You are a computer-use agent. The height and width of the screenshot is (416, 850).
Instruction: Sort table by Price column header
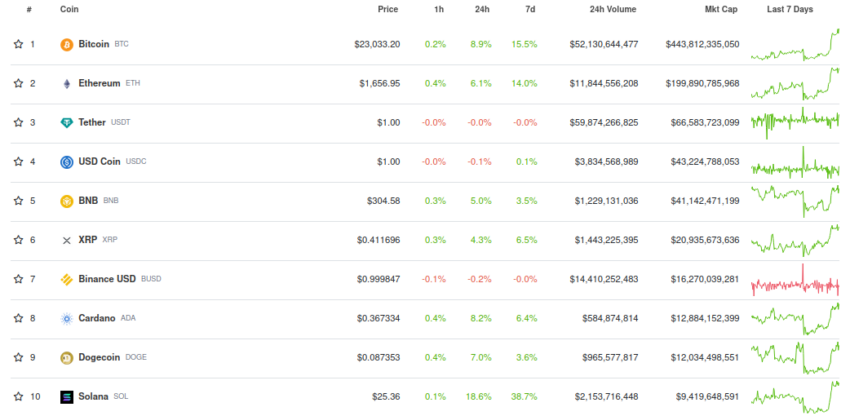click(x=388, y=9)
